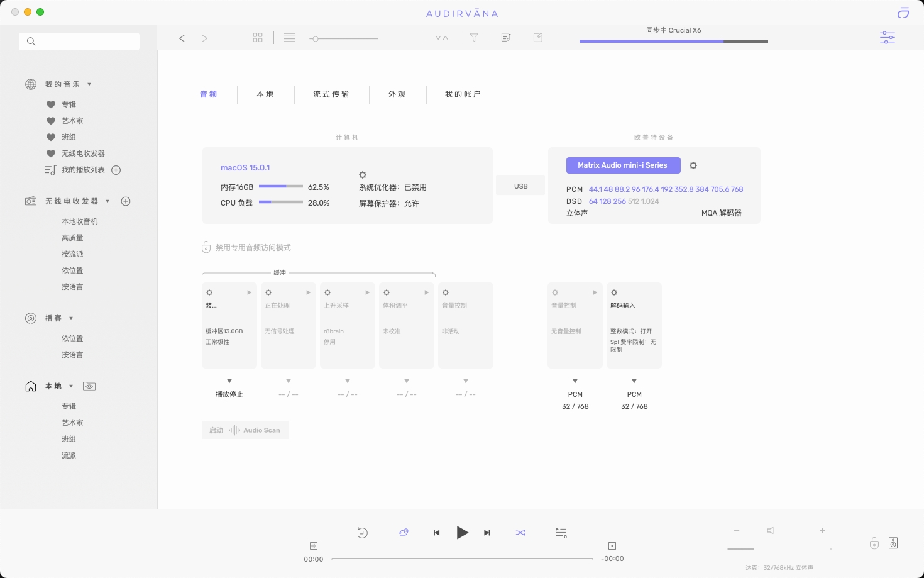This screenshot has height=578, width=924.
Task: Click the search field in sidebar
Action: tap(79, 42)
